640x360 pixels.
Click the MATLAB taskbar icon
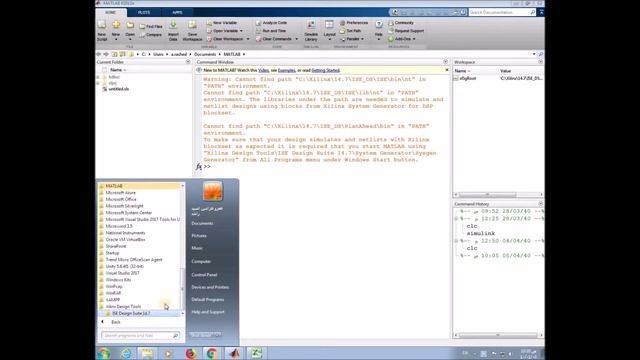pyautogui.click(x=234, y=353)
